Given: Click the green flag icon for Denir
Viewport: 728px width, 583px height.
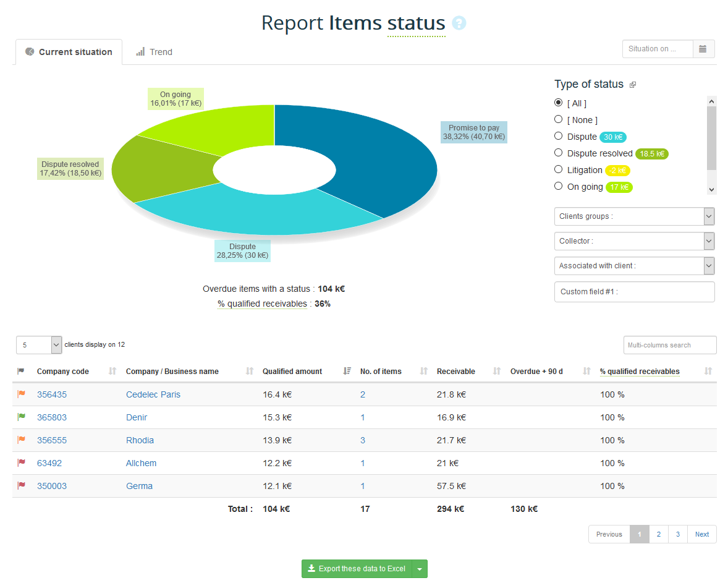Looking at the screenshot, I should click(x=22, y=417).
